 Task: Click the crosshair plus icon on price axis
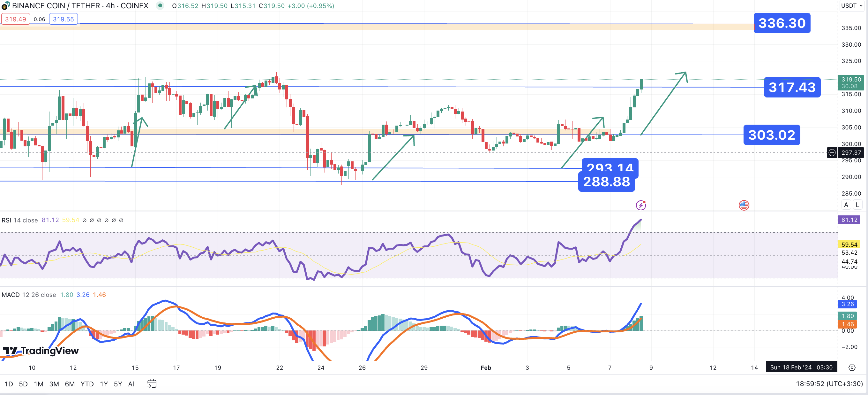pyautogui.click(x=832, y=152)
